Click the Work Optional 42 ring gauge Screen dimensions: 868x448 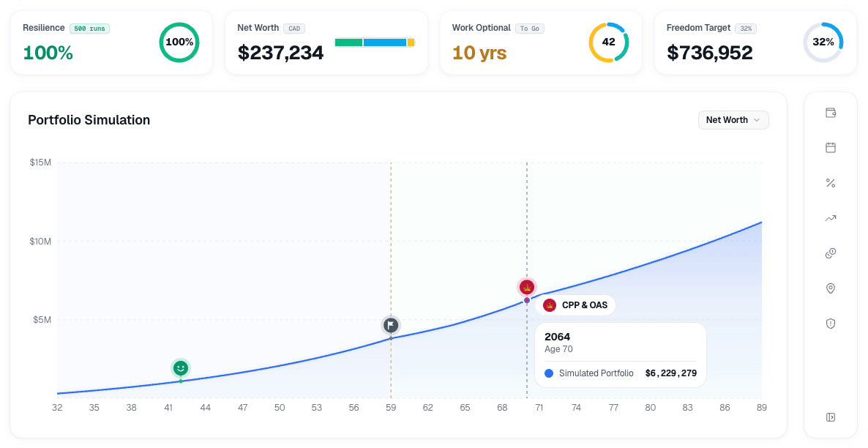pyautogui.click(x=608, y=42)
